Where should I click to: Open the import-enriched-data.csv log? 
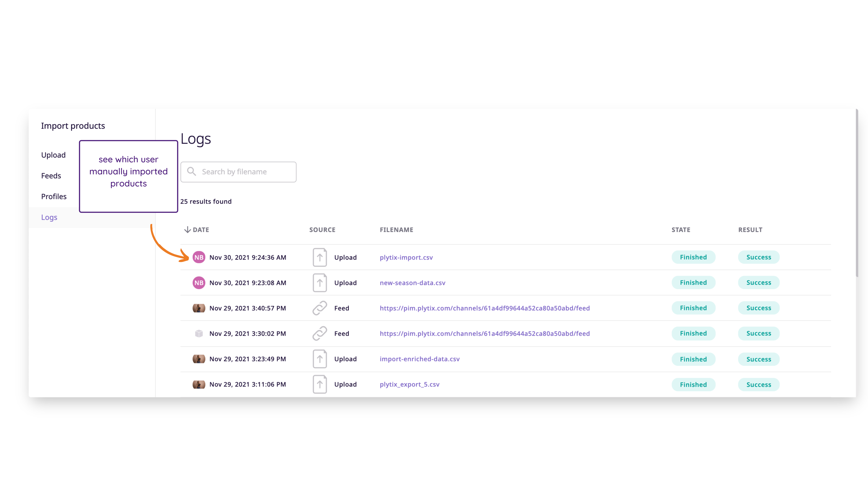[420, 359]
